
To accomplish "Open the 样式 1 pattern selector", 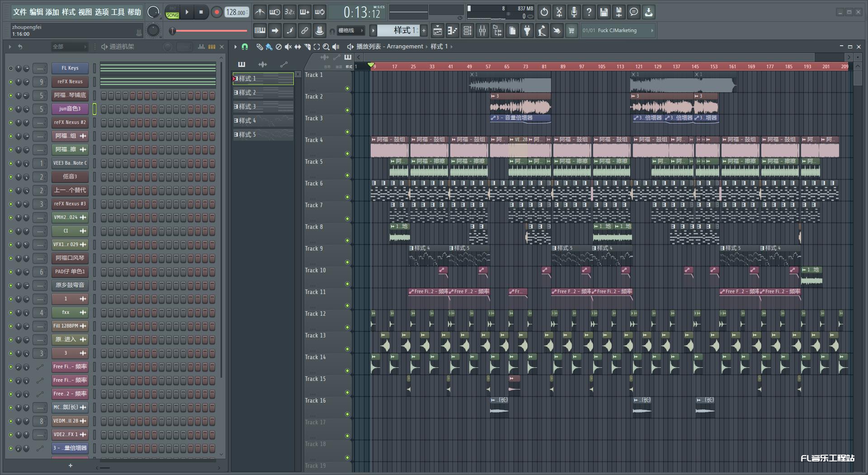I will tap(398, 30).
